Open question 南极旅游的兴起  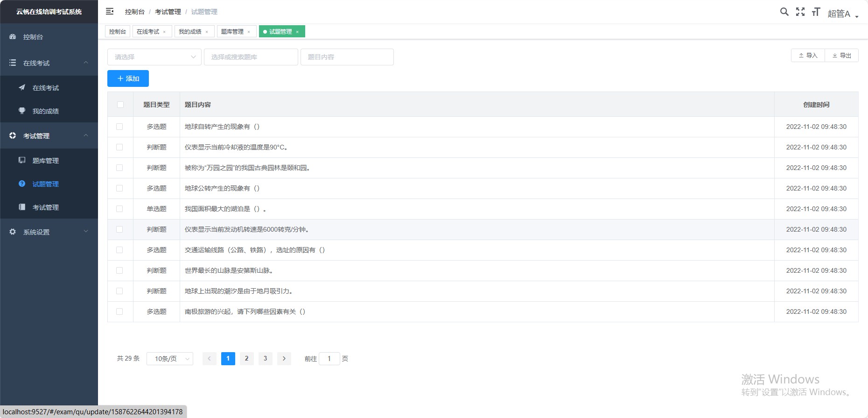245,312
